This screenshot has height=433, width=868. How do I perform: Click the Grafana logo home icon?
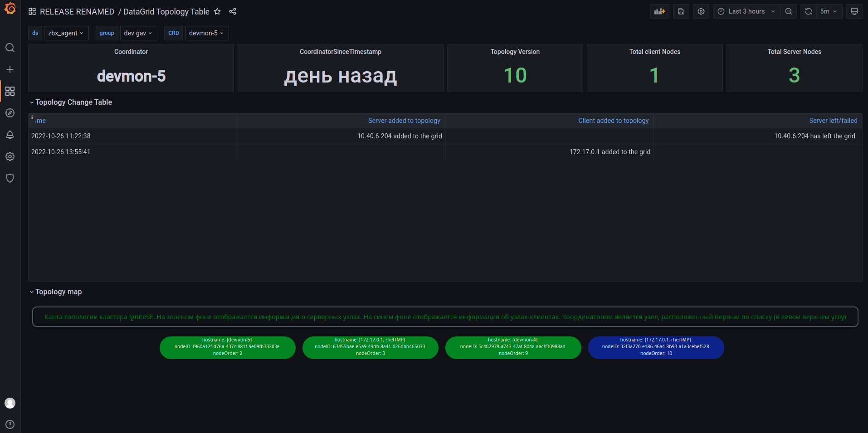coord(10,9)
